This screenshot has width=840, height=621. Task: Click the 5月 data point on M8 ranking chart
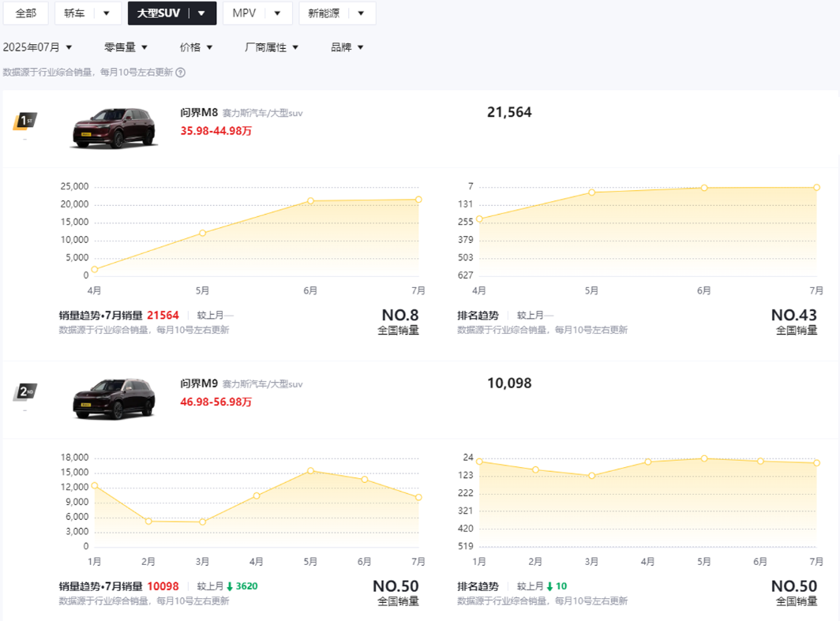tap(592, 193)
